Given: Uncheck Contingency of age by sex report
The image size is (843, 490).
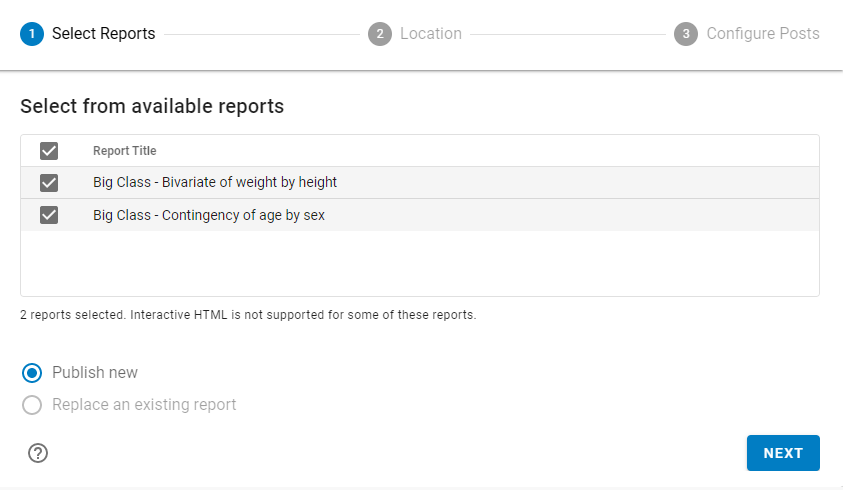Looking at the screenshot, I should coord(49,215).
